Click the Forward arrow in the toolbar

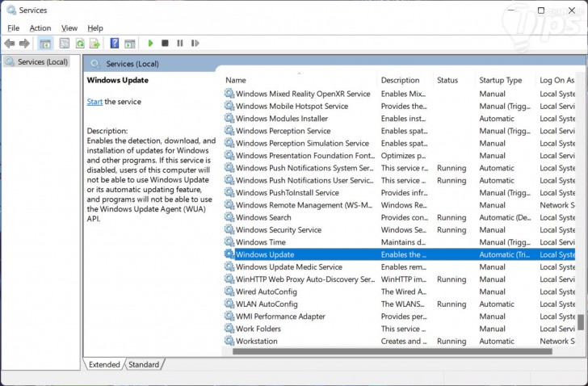coord(24,43)
